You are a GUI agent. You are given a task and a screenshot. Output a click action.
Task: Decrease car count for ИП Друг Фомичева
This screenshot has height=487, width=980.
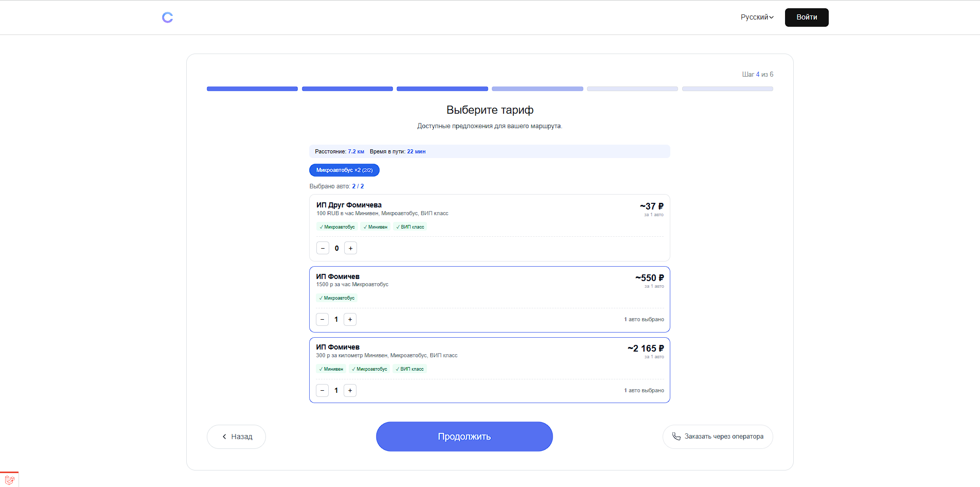coord(323,248)
